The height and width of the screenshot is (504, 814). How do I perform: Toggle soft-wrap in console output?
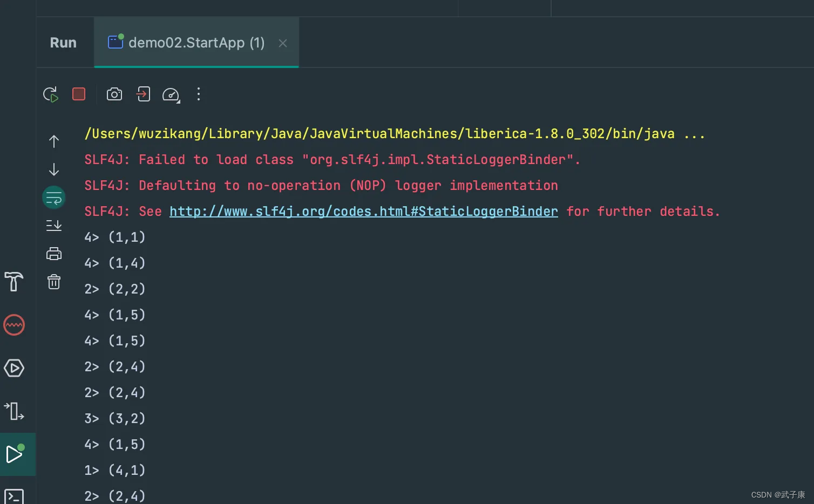tap(54, 197)
